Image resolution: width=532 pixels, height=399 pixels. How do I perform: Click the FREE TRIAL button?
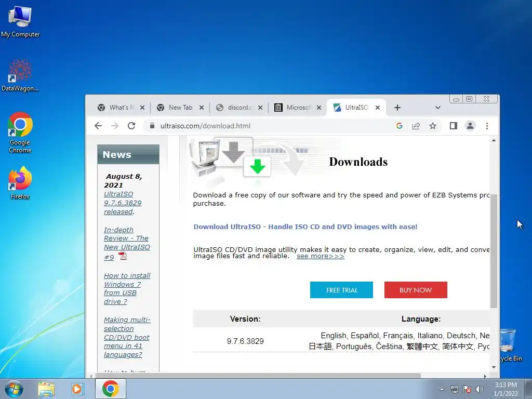(x=341, y=290)
